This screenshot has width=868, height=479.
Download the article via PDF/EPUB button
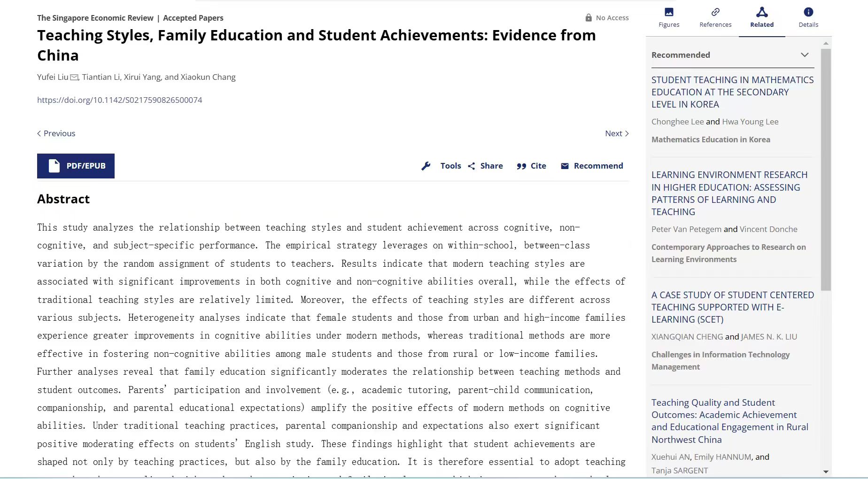(76, 166)
